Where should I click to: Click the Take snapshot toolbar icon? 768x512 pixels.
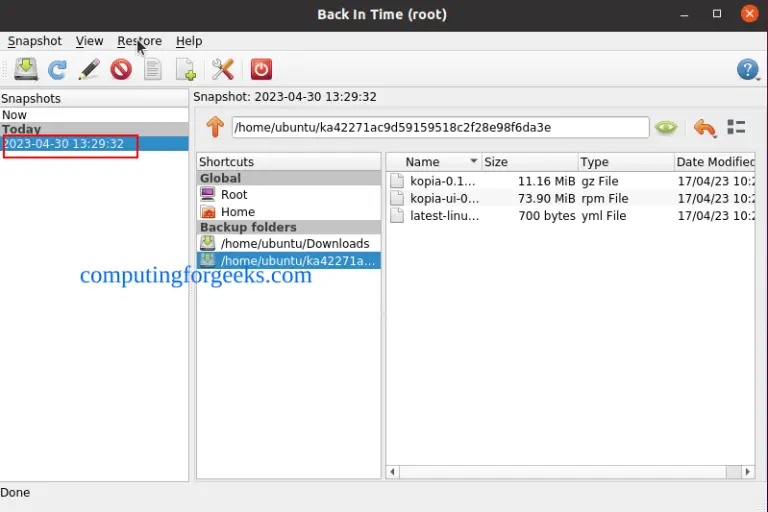(26, 69)
